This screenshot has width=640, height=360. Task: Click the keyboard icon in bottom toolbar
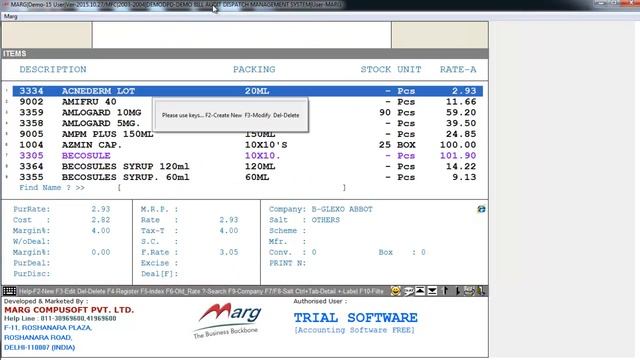pos(9,291)
